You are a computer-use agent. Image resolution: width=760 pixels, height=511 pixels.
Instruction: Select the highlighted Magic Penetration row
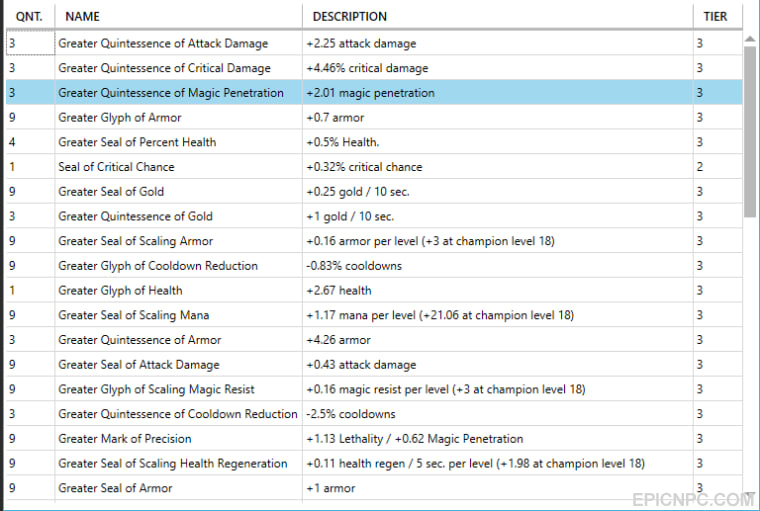pyautogui.click(x=374, y=93)
